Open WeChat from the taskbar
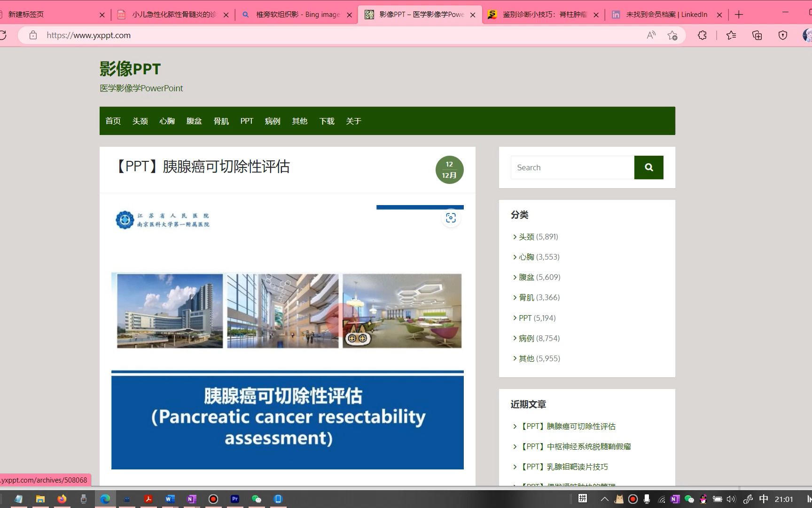 pyautogui.click(x=257, y=499)
